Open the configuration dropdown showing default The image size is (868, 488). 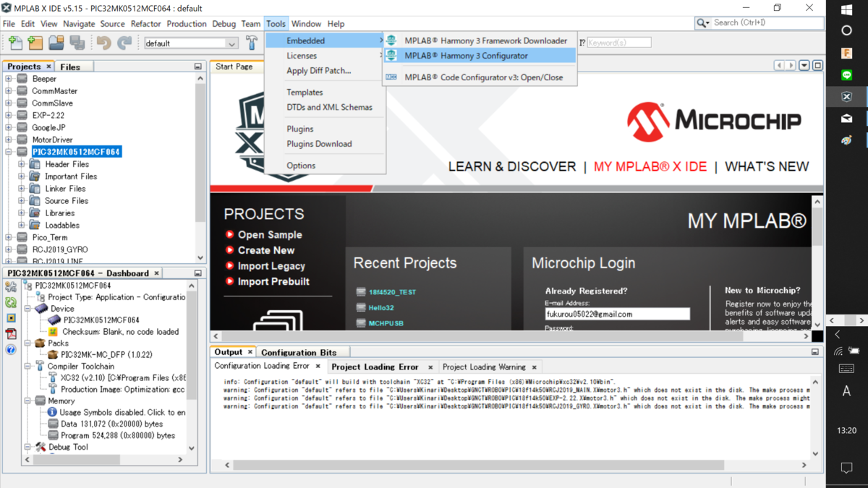[191, 43]
